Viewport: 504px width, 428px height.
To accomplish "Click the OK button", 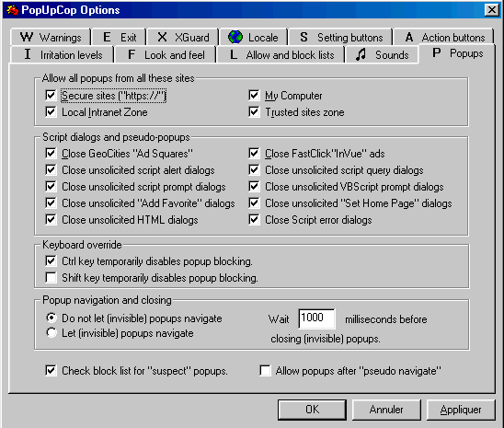I will click(x=312, y=410).
